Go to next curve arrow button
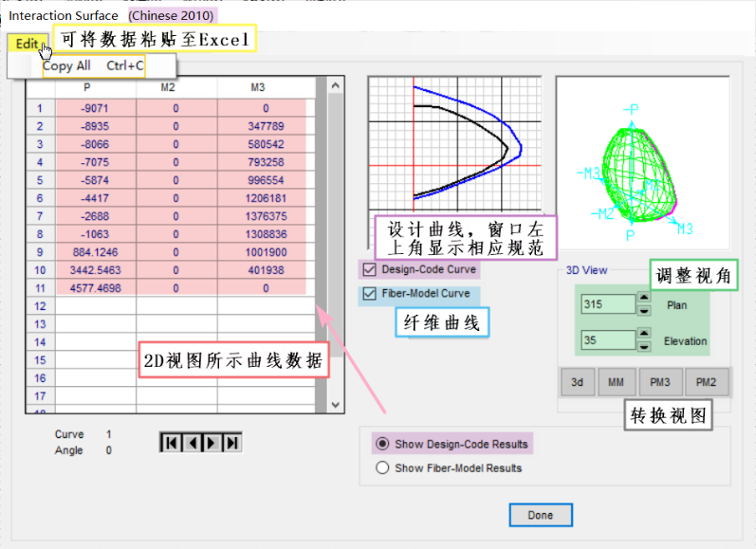 tap(211, 443)
